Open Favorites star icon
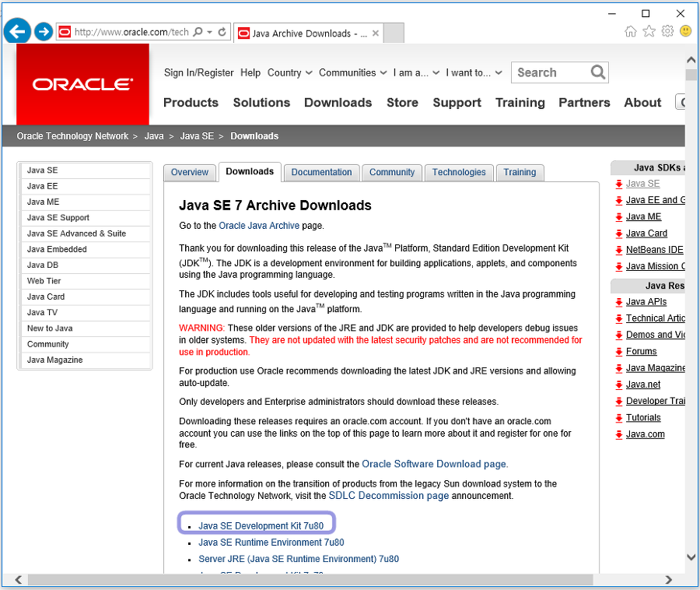 (649, 31)
